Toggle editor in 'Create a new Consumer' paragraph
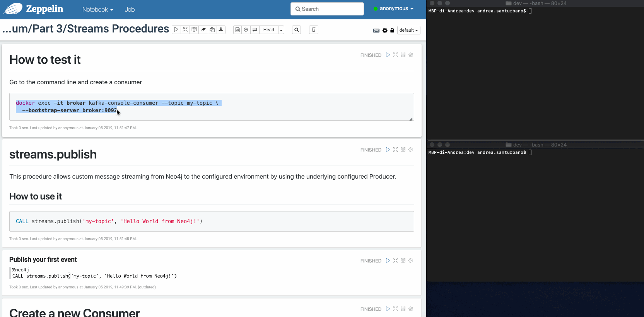This screenshot has height=317, width=644. coord(395,309)
